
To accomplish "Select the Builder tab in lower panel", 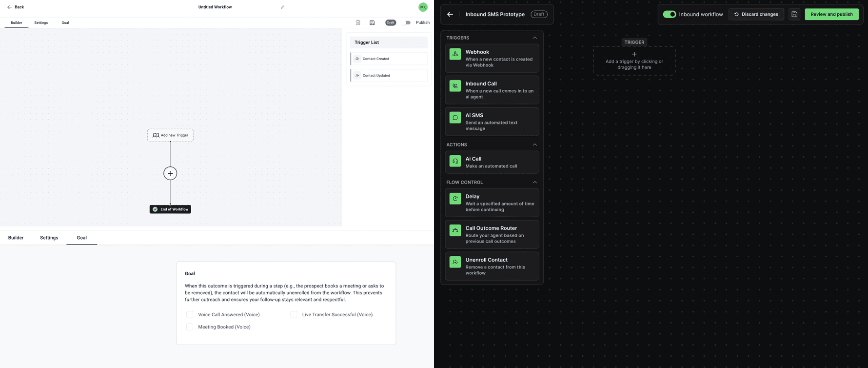I will [x=16, y=238].
